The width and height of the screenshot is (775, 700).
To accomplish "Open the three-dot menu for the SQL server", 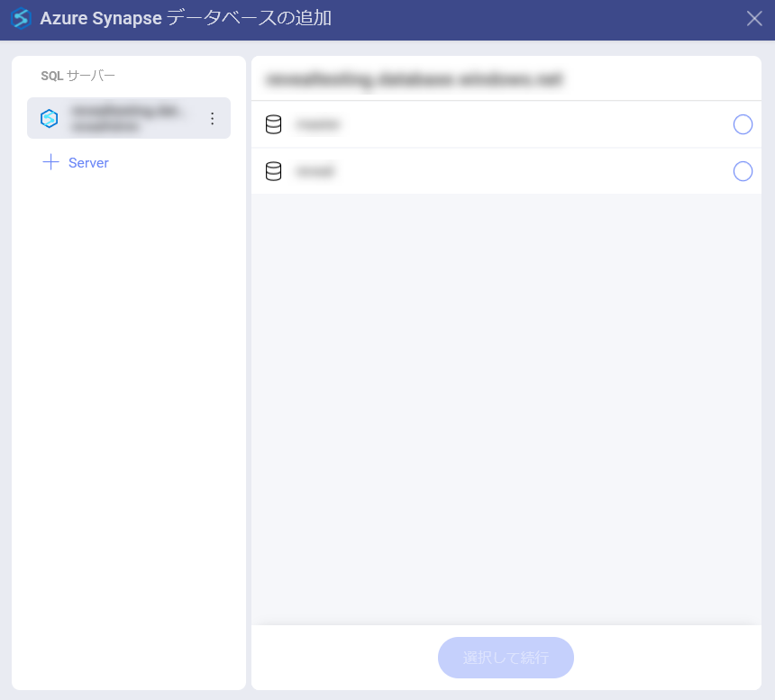I will 212,119.
